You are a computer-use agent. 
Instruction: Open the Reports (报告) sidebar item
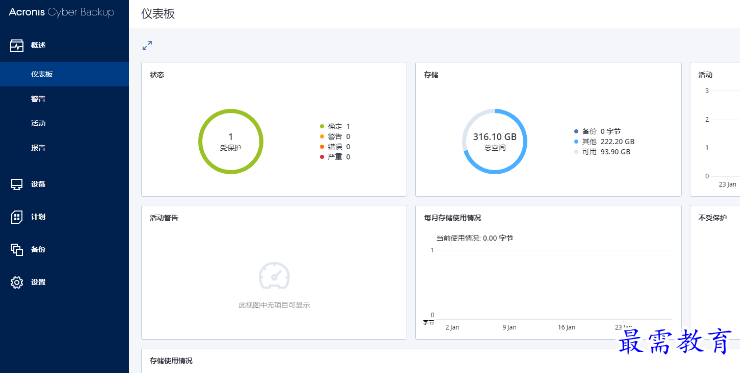click(x=38, y=148)
